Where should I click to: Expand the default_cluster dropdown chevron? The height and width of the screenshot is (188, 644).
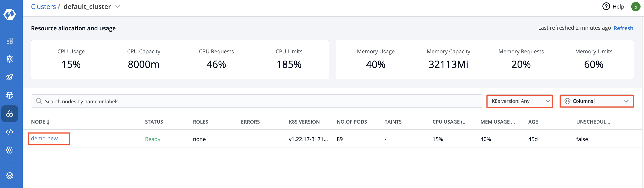click(x=118, y=7)
